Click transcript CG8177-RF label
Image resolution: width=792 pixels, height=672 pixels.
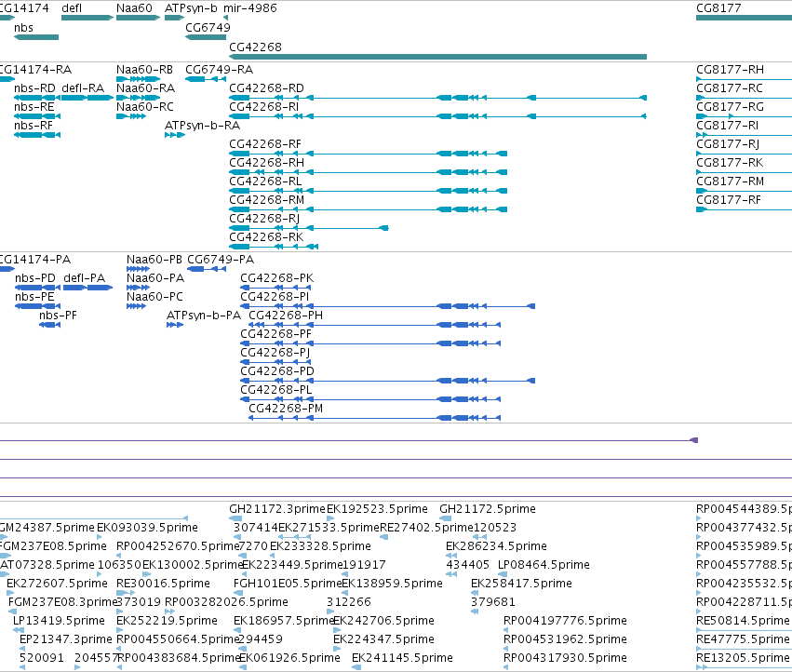pos(729,200)
